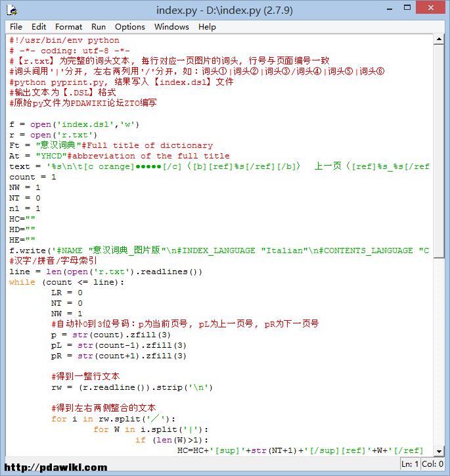The image size is (450, 476).
Task: Click the 'pL = str(count-1).zfill(3)' line
Action: pos(118,345)
